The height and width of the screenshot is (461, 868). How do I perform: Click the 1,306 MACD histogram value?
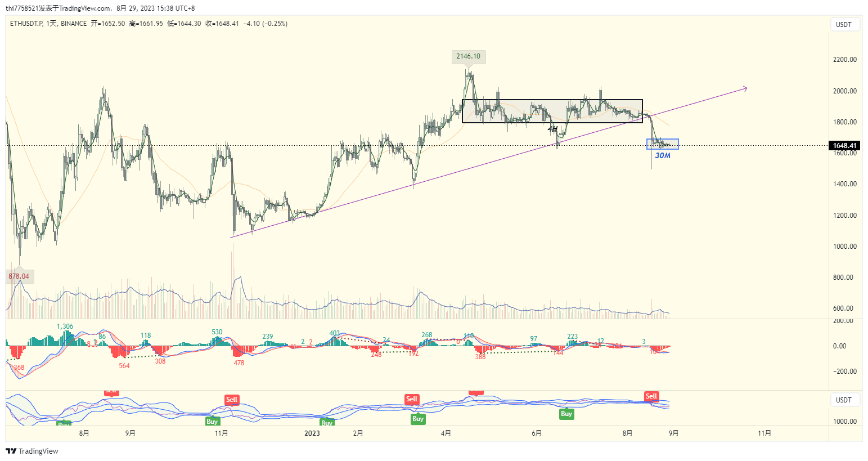tap(65, 326)
